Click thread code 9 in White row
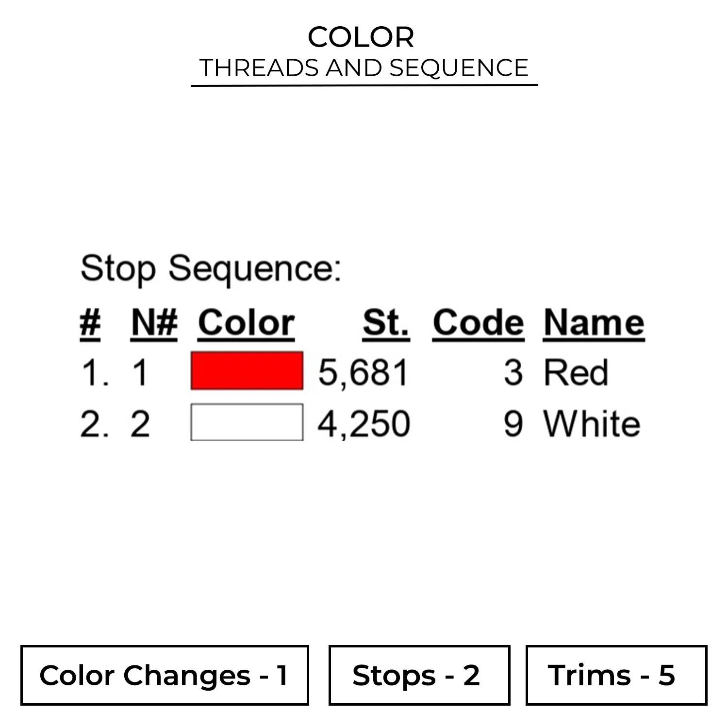The height and width of the screenshot is (728, 728). [x=513, y=424]
